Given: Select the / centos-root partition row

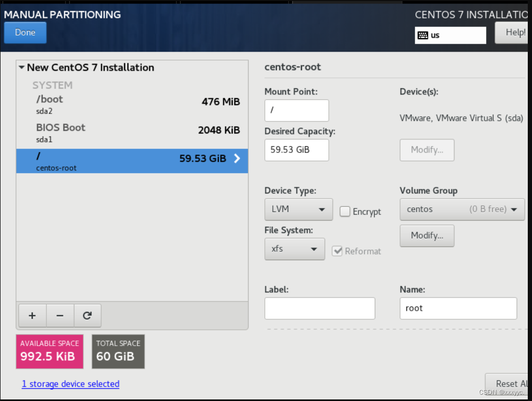Looking at the screenshot, I should point(132,161).
